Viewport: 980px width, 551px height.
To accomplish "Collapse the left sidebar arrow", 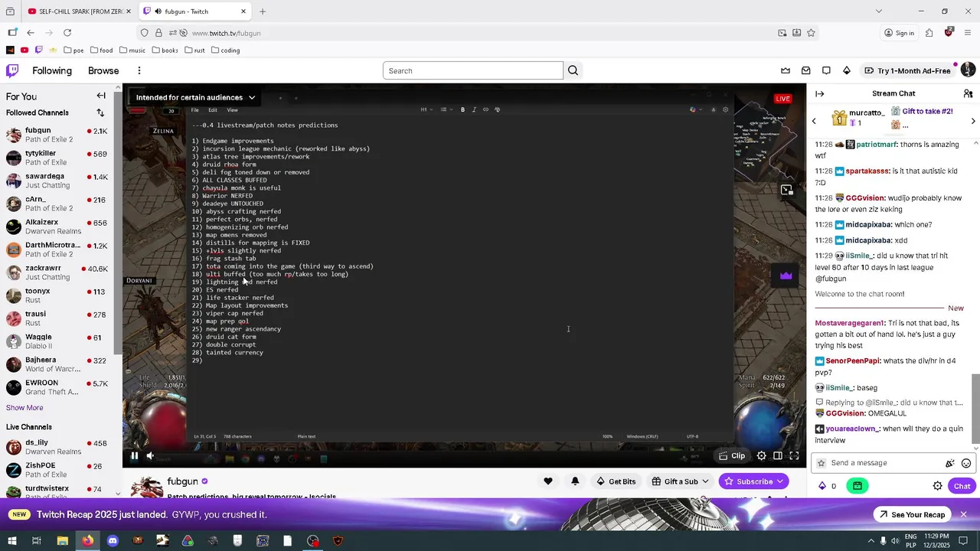I will pos(101,96).
